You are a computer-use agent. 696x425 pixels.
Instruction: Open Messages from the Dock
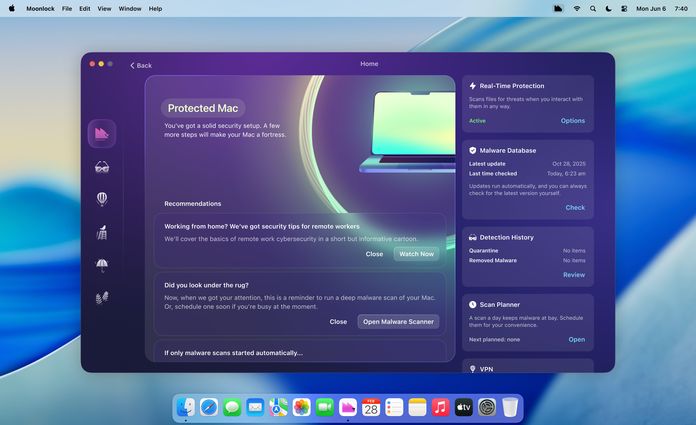[232, 407]
